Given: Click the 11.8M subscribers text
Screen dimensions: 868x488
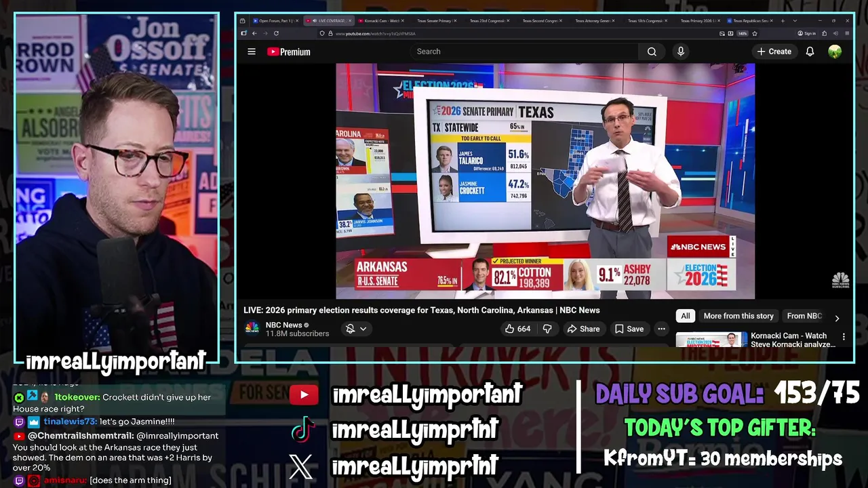Looking at the screenshot, I should coord(297,333).
